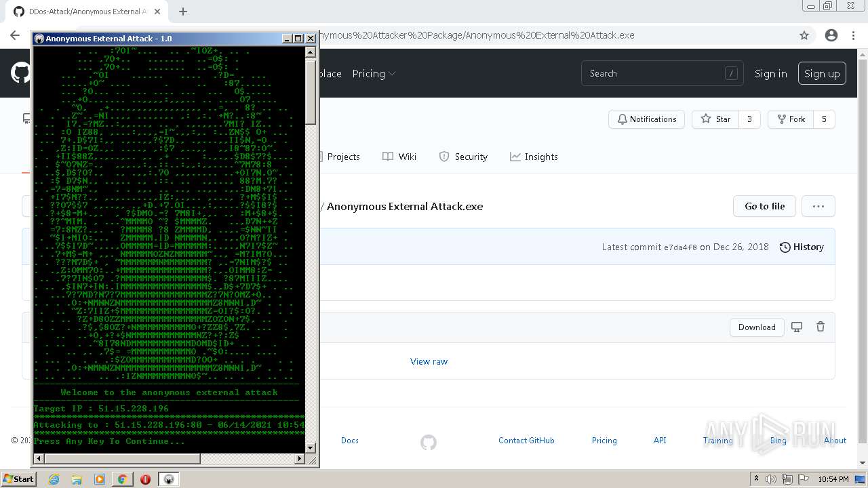Image resolution: width=868 pixels, height=488 pixels.
Task: Click the file name Anonymous External Attack.exe
Action: click(405, 206)
